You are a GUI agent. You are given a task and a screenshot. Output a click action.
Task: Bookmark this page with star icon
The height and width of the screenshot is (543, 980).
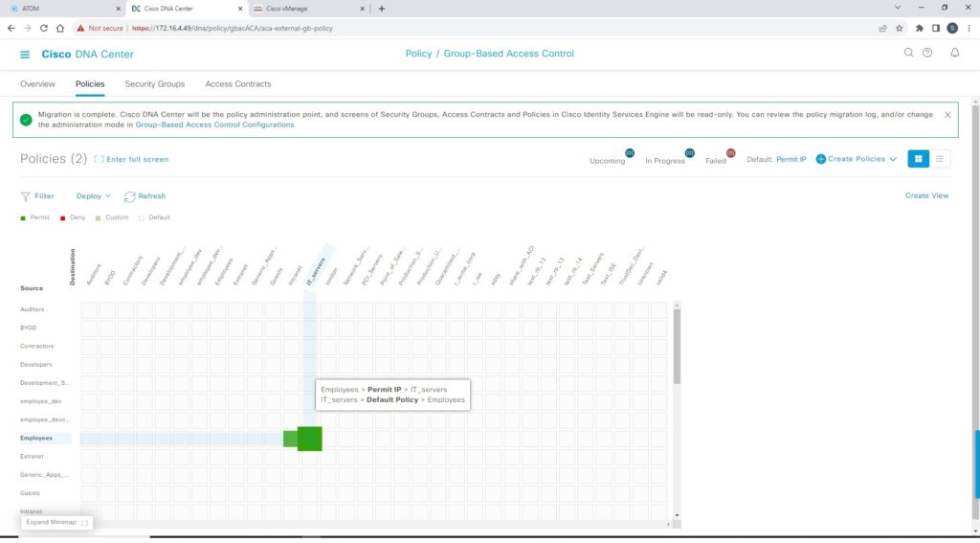point(900,28)
